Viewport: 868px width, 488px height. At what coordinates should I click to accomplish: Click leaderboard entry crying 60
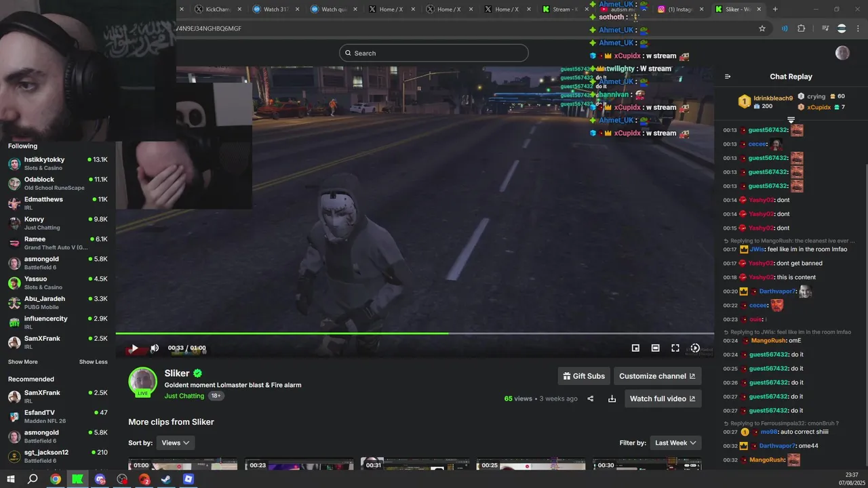pos(821,96)
